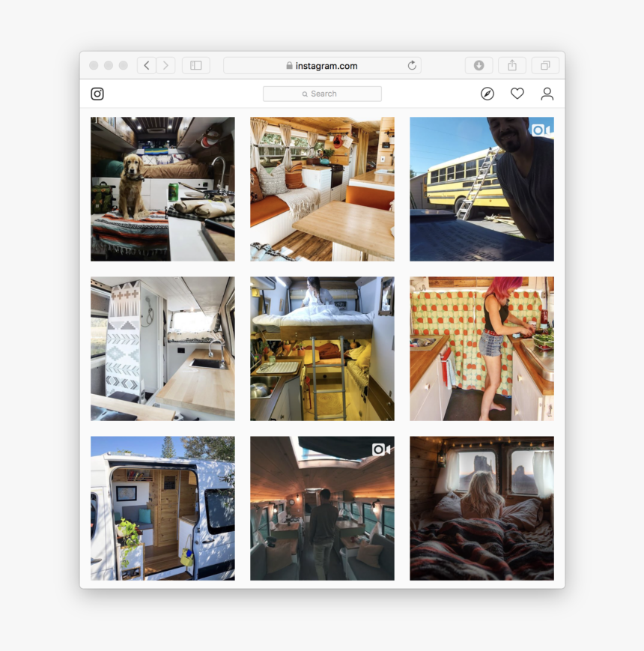
Task: Show Safari tab overview
Action: coord(545,66)
